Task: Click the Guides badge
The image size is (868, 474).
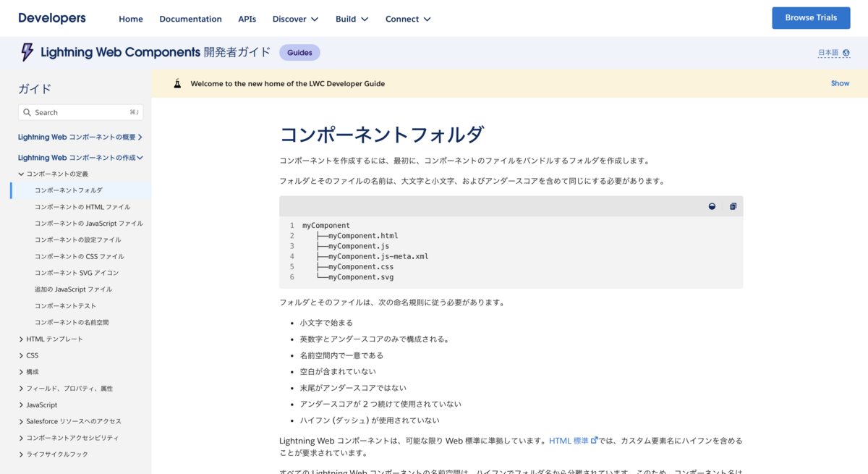Action: pyautogui.click(x=299, y=52)
